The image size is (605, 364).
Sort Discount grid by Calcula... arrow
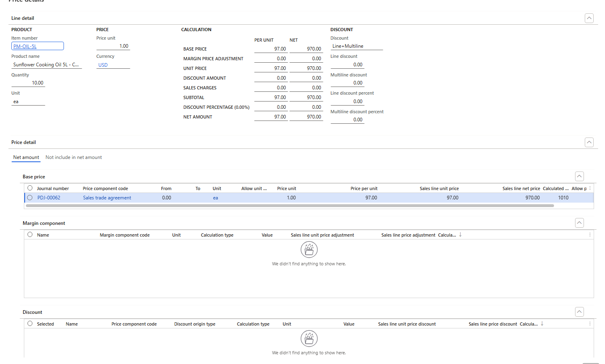click(x=542, y=324)
